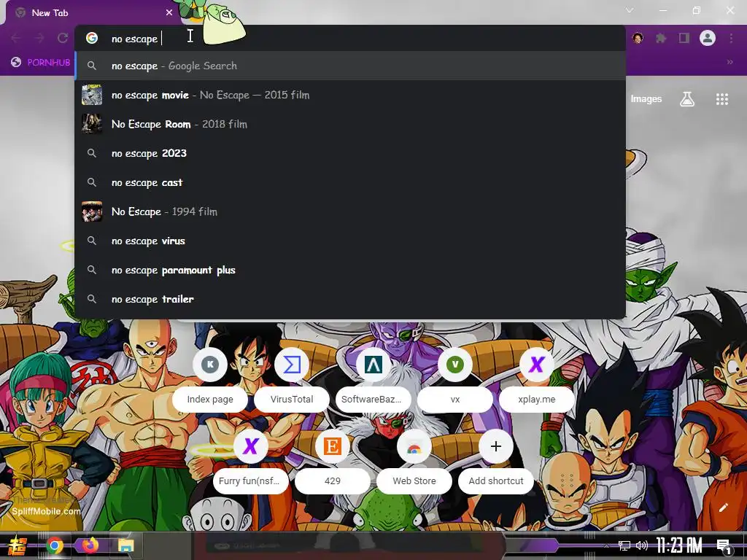Select 'no escape virus' suggestion
This screenshot has height=560, width=747.
[350, 241]
